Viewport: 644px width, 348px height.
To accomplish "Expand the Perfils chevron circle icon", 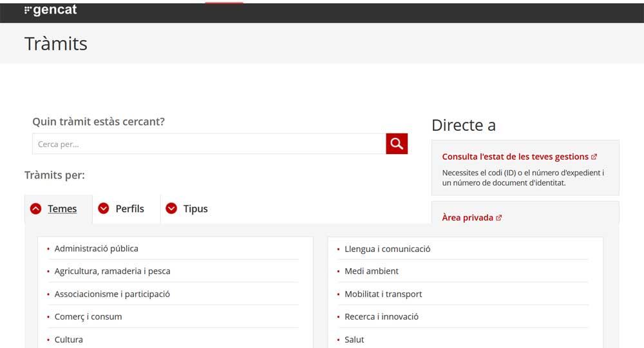I will click(x=104, y=208).
